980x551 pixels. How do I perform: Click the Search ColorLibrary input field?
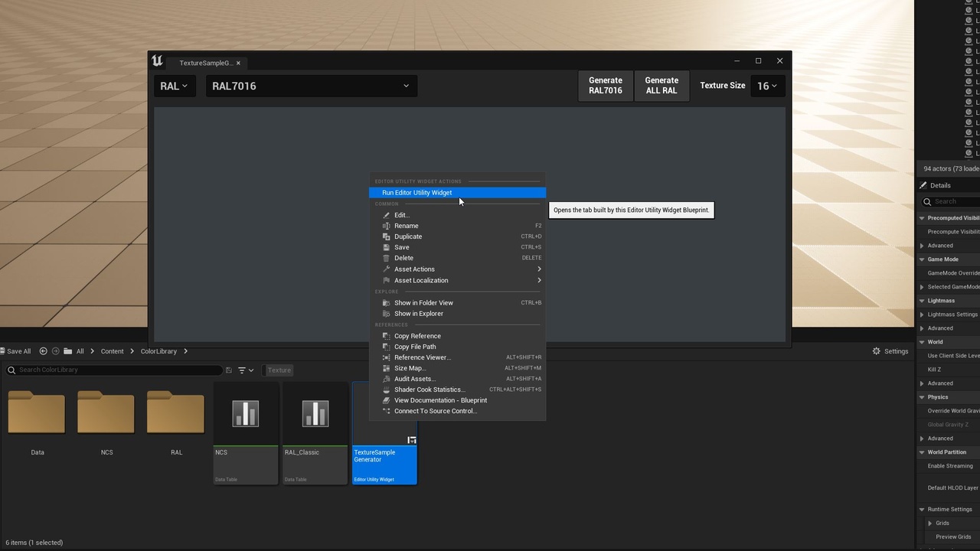113,370
